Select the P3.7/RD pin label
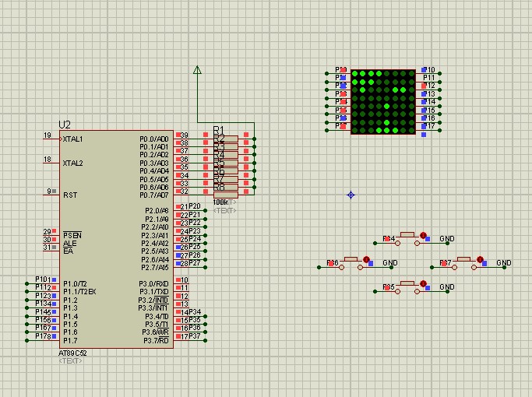 156,340
